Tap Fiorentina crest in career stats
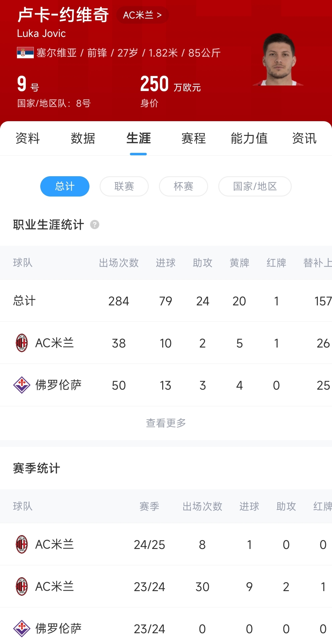 pyautogui.click(x=22, y=385)
